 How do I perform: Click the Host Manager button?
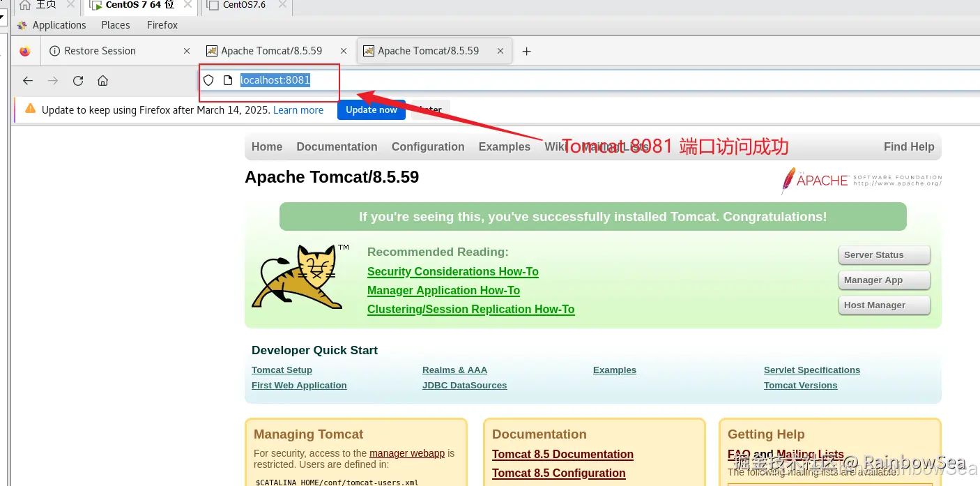click(884, 305)
